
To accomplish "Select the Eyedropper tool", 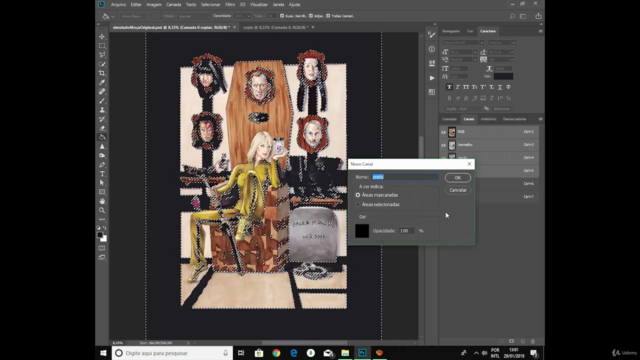I will click(x=102, y=82).
